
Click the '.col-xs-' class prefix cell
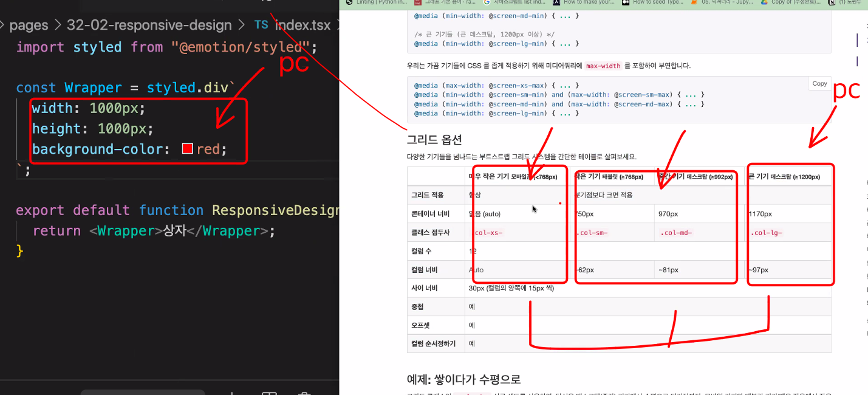click(487, 233)
